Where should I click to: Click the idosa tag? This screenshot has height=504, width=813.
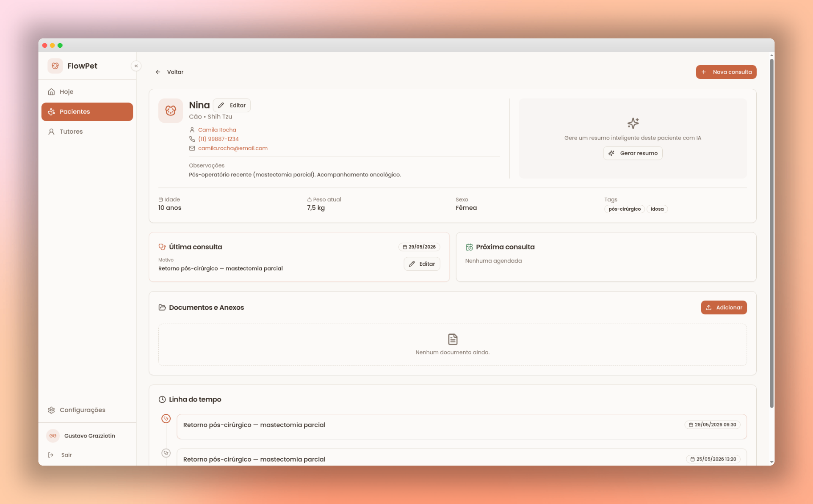[x=657, y=209]
